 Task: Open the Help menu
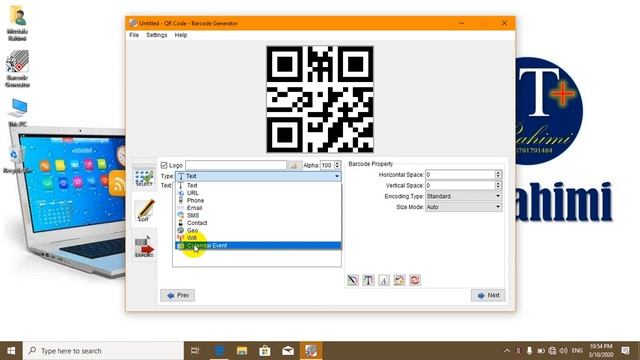181,35
